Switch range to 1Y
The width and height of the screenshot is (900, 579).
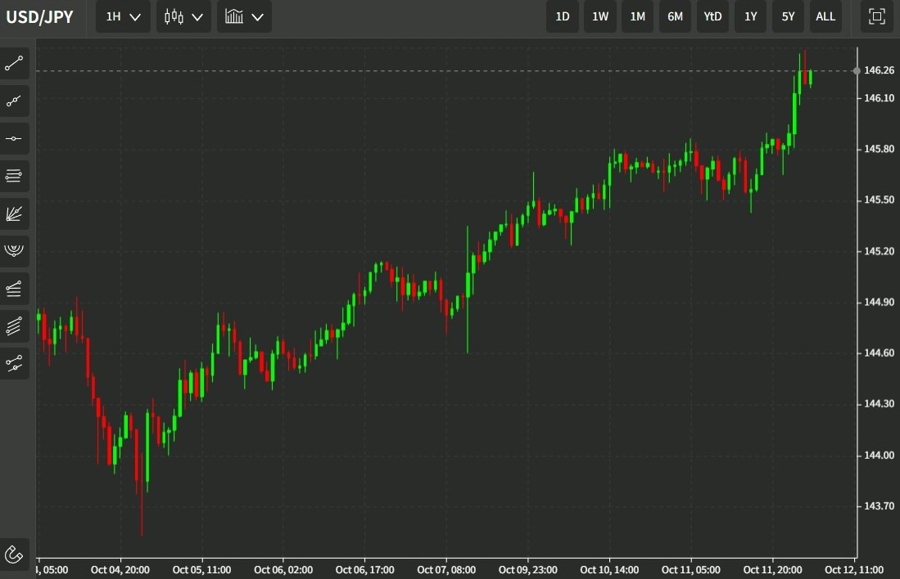[x=751, y=17]
